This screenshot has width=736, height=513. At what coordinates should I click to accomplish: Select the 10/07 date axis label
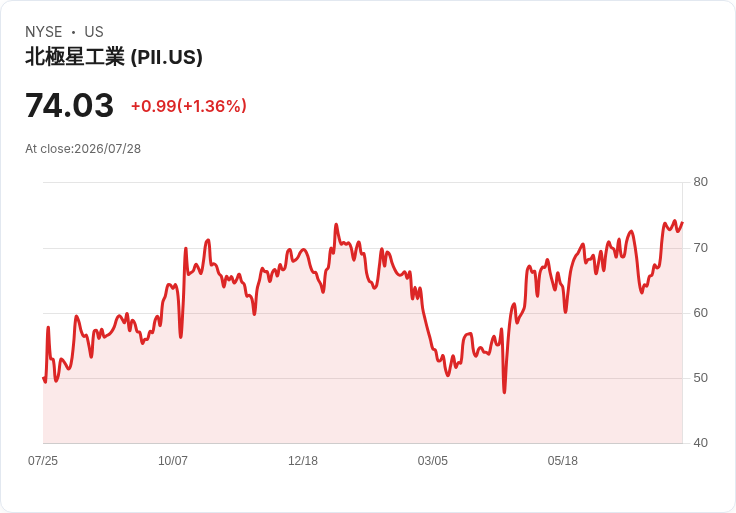point(173,461)
